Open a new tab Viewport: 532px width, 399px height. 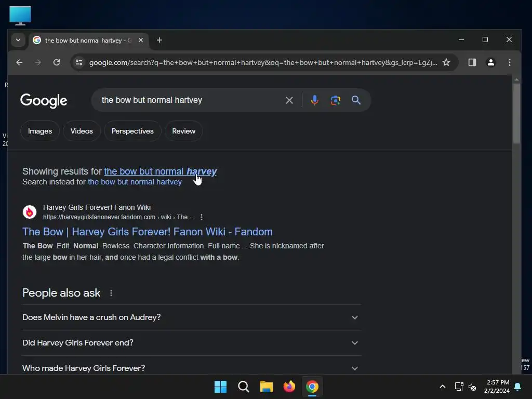pos(159,41)
